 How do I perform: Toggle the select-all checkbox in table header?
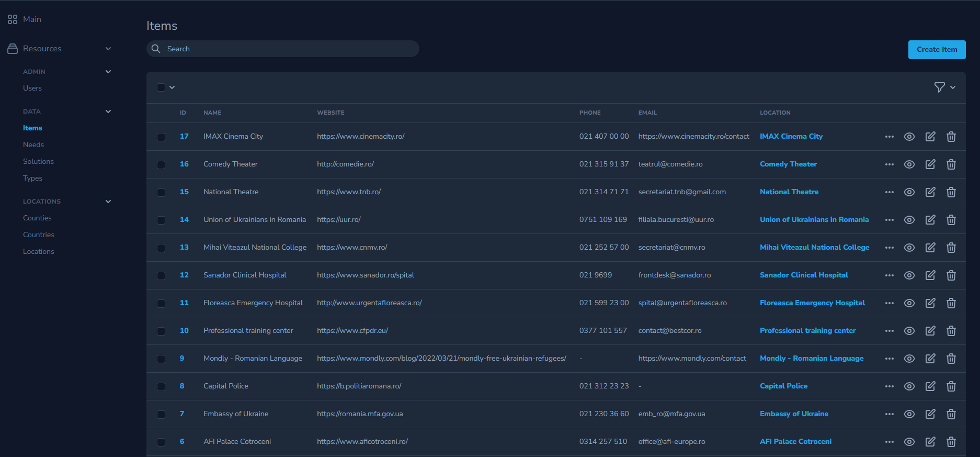point(161,87)
